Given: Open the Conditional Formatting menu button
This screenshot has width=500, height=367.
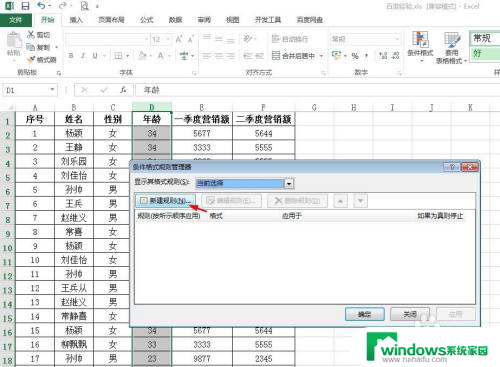Looking at the screenshot, I should point(420,47).
